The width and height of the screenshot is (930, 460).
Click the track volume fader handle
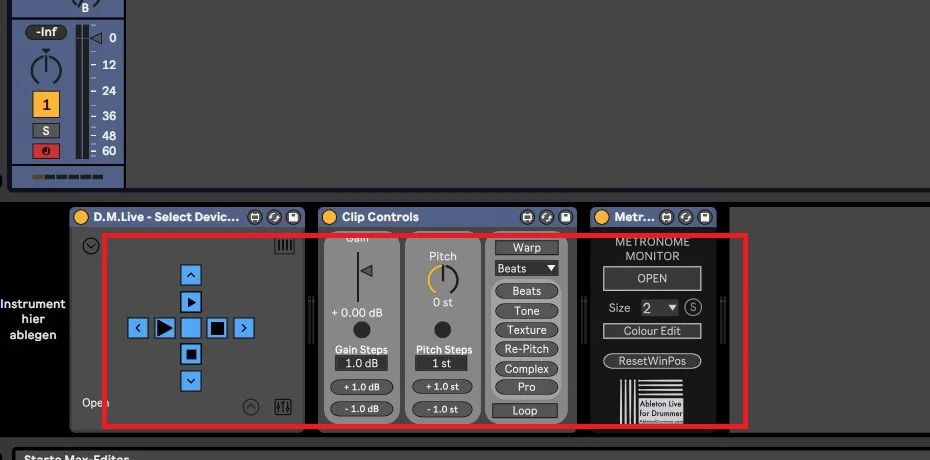pyautogui.click(x=95, y=38)
